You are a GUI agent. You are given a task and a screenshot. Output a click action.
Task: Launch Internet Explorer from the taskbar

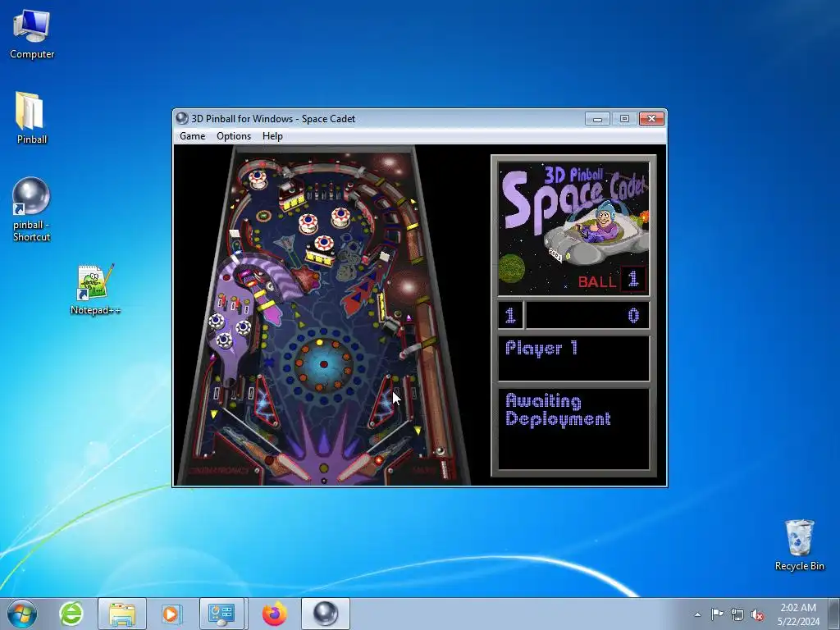click(71, 614)
